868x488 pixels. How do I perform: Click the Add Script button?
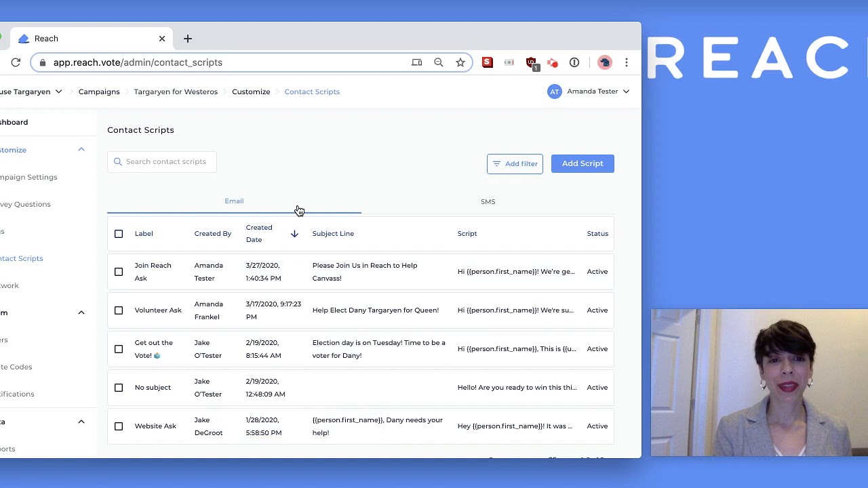pyautogui.click(x=583, y=163)
